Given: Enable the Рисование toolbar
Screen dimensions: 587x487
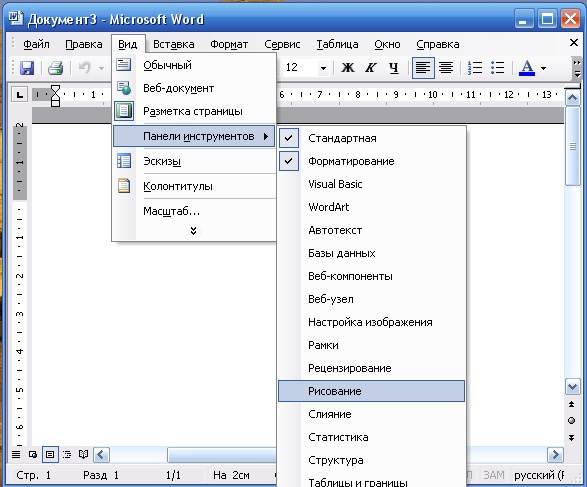Looking at the screenshot, I should (x=371, y=391).
